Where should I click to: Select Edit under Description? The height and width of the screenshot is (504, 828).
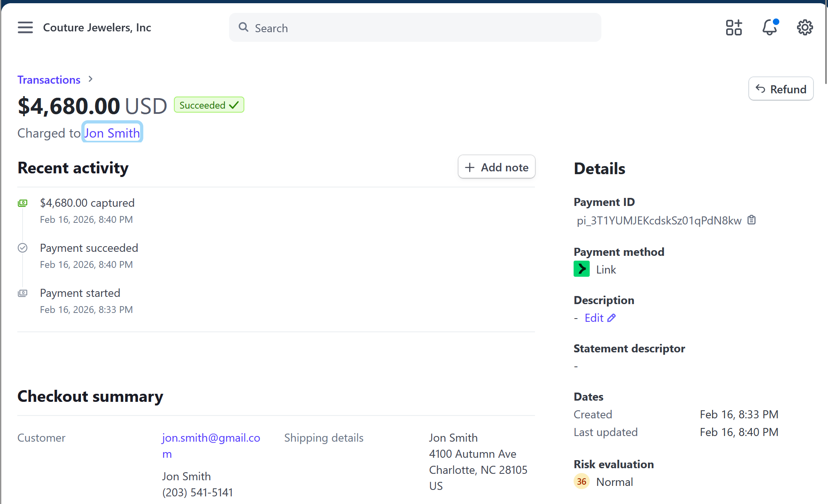594,317
